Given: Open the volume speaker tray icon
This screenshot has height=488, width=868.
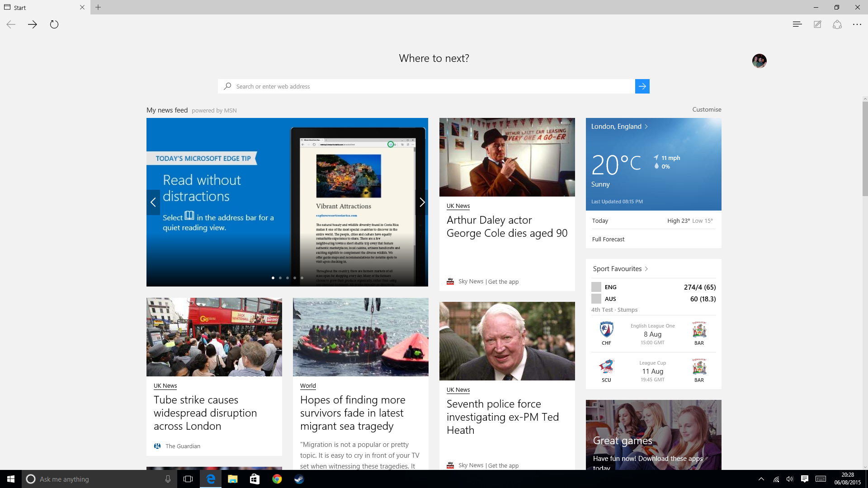Looking at the screenshot, I should [790, 479].
